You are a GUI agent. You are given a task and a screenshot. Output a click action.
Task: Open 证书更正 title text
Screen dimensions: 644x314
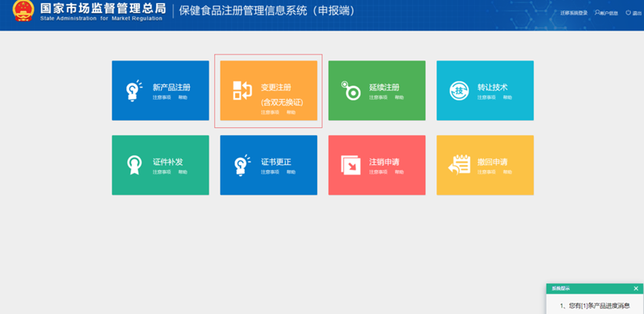click(x=276, y=162)
